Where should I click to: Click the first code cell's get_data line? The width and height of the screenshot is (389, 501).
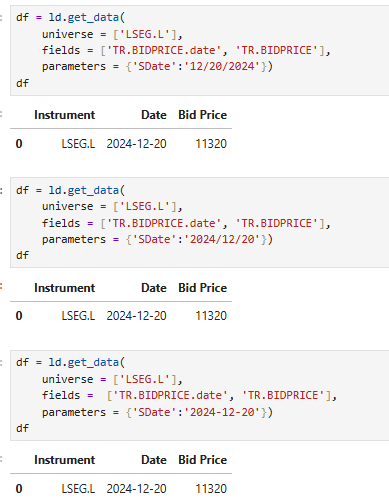point(70,17)
